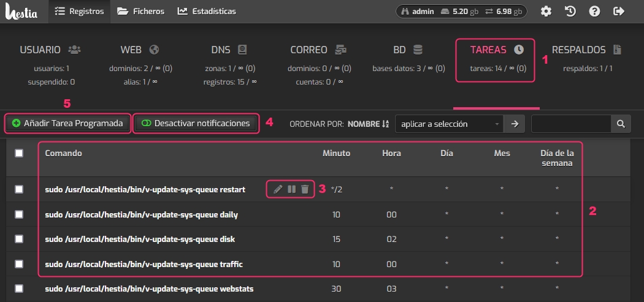Toggle the select-all checkbox in table header
Viewport: 644px width, 302px height.
coord(19,153)
